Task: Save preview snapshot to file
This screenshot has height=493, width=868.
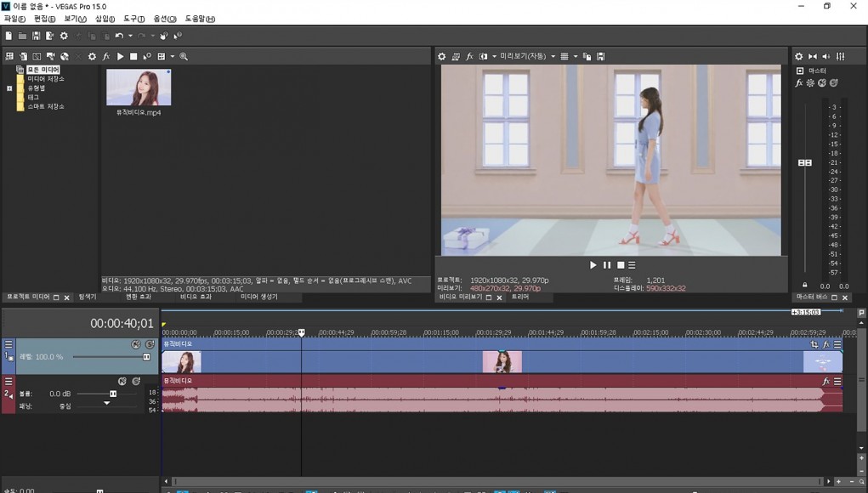Action: (x=600, y=56)
